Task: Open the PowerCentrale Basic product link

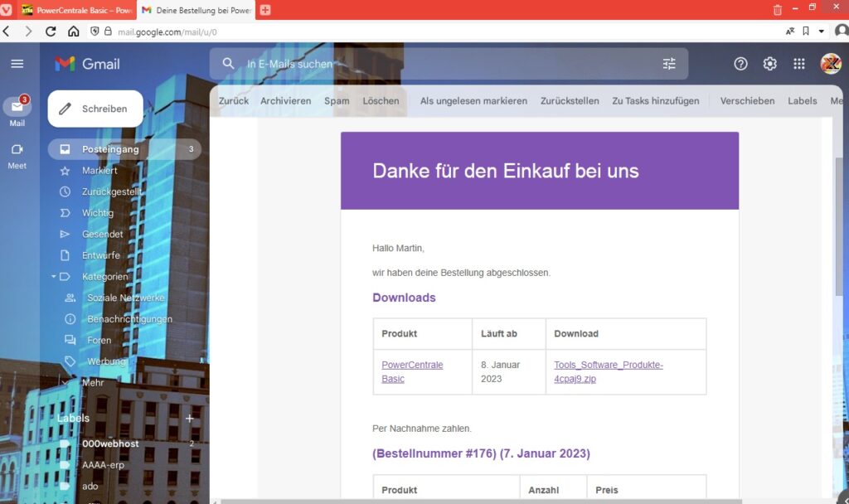Action: [x=412, y=372]
